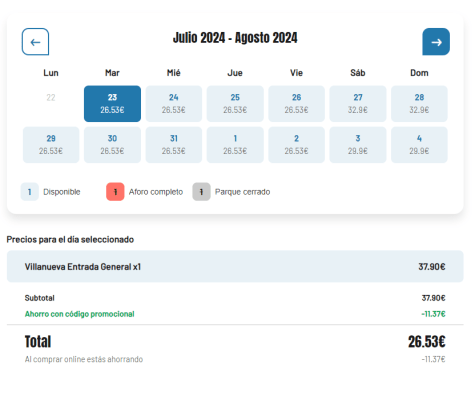Click the 37.90€ ticket price
The height and width of the screenshot is (393, 475).
(x=432, y=267)
